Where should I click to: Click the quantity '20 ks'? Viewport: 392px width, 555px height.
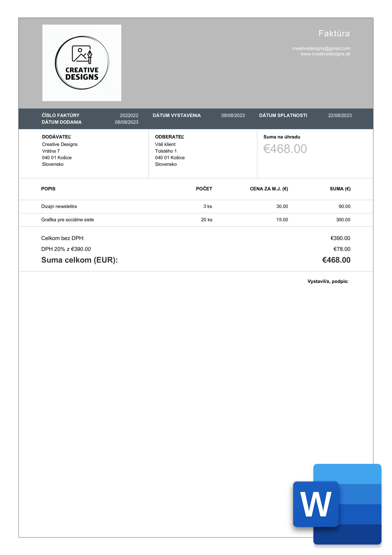[x=207, y=220]
